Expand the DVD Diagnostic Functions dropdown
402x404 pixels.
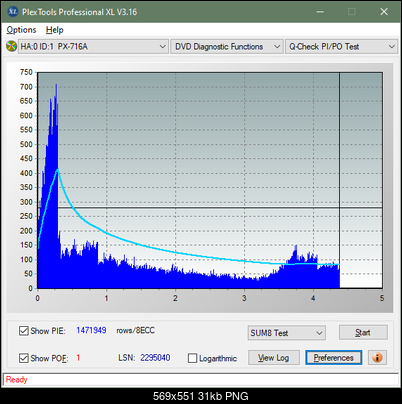pos(227,46)
